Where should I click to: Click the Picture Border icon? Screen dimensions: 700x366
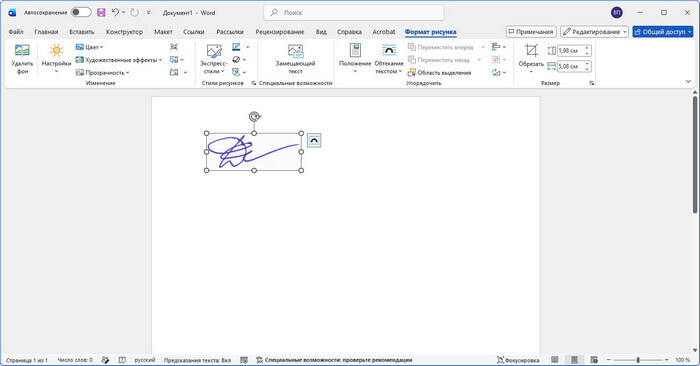pos(236,47)
